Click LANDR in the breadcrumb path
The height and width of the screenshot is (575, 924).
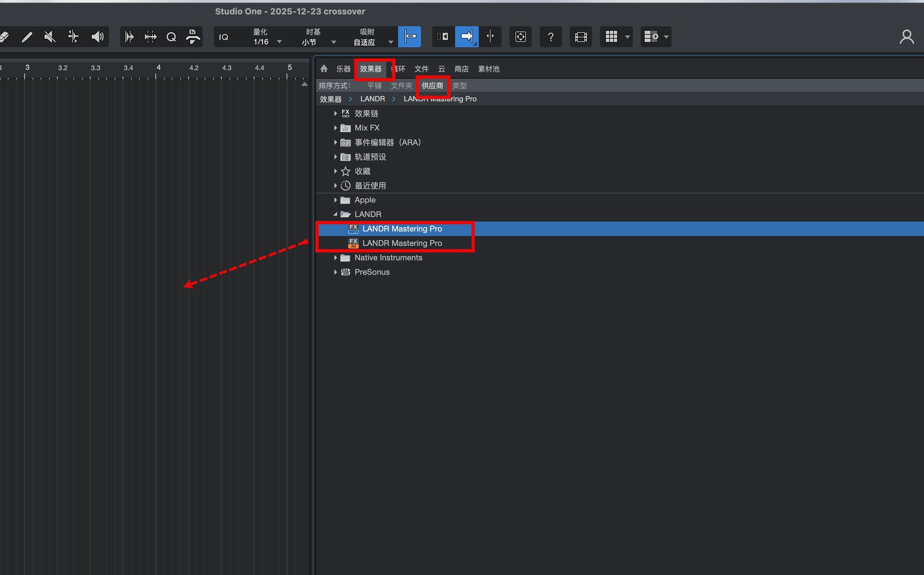[x=372, y=99]
